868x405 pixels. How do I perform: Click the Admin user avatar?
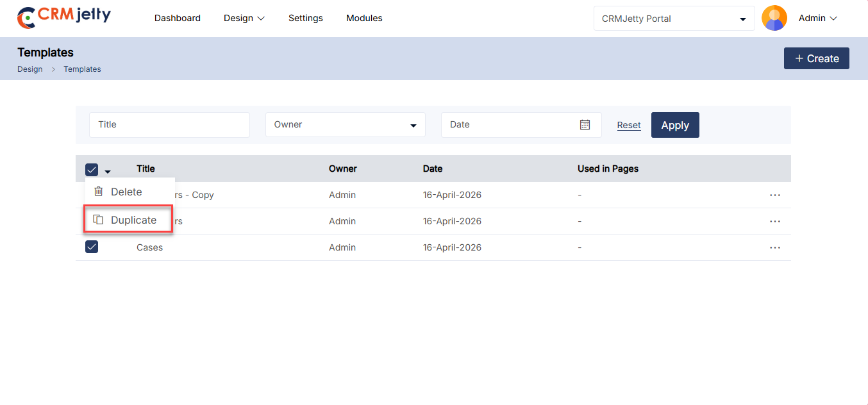(774, 18)
